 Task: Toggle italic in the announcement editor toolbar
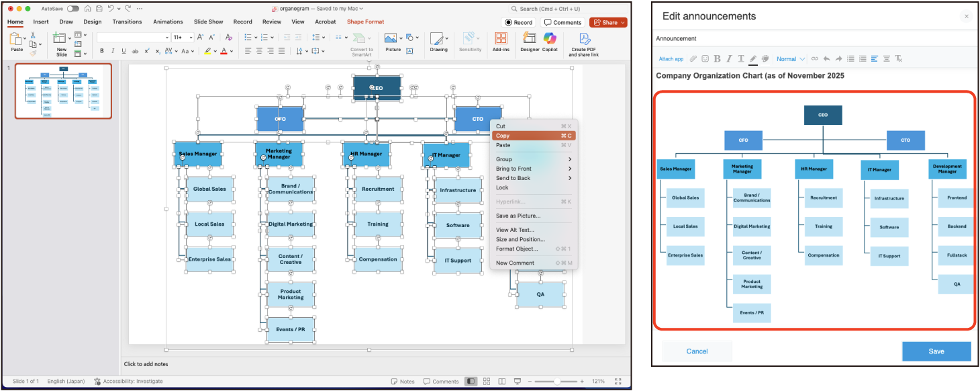click(729, 59)
